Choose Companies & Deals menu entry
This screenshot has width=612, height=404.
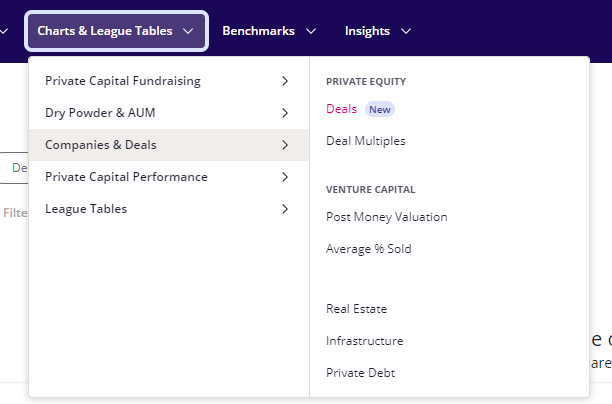(101, 145)
